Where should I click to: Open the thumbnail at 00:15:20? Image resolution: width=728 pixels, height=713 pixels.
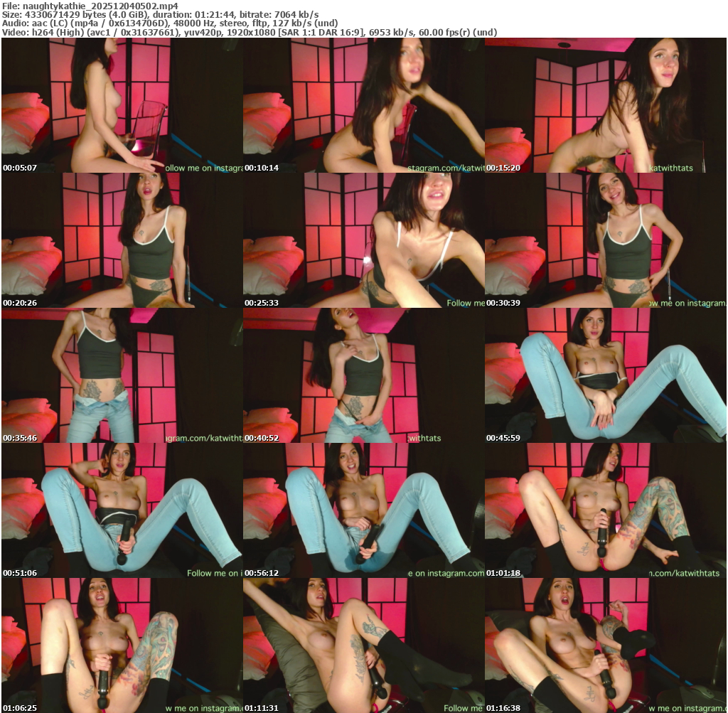click(x=605, y=105)
